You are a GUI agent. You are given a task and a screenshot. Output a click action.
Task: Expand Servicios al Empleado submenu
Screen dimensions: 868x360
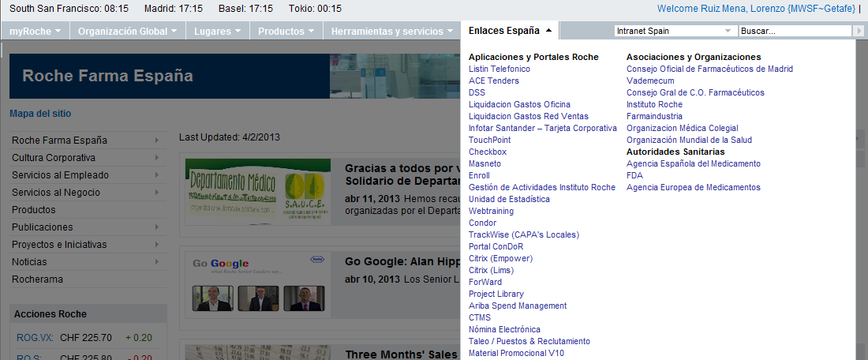point(87,175)
